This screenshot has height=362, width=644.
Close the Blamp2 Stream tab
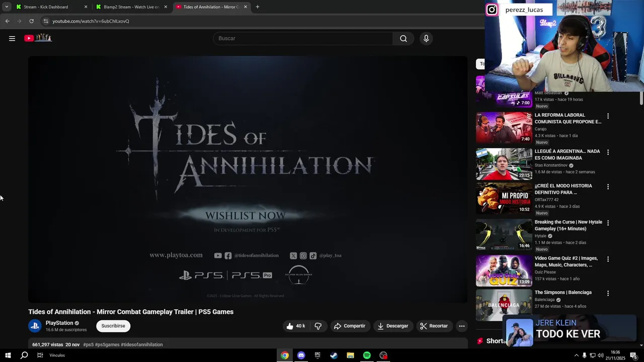[166, 7]
